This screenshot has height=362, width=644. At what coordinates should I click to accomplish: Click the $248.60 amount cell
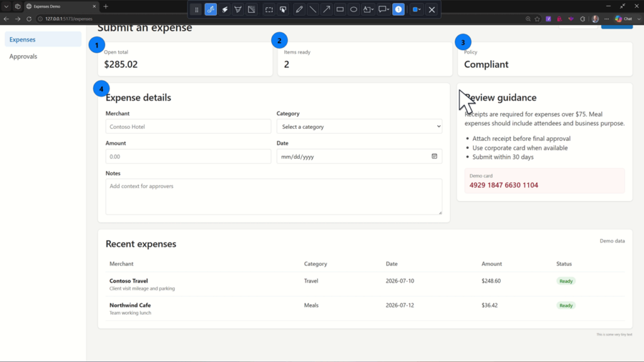[x=491, y=281]
